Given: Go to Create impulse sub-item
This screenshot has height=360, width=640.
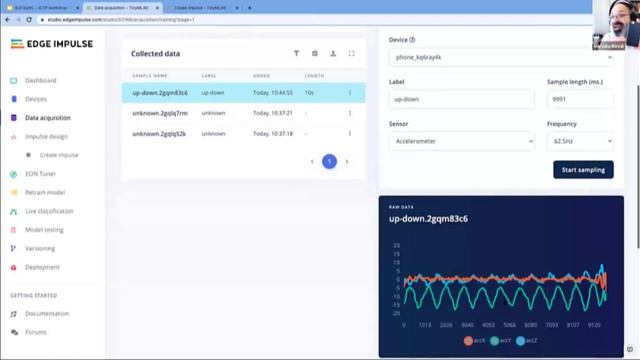Looking at the screenshot, I should (x=59, y=155).
